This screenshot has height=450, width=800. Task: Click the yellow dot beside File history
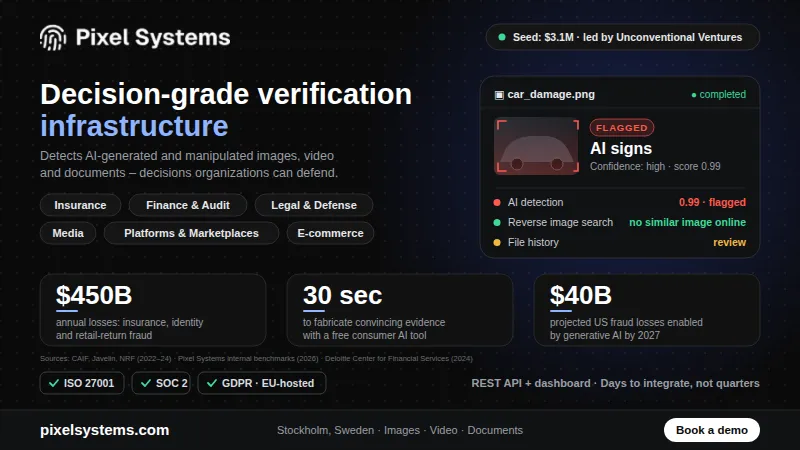[497, 242]
